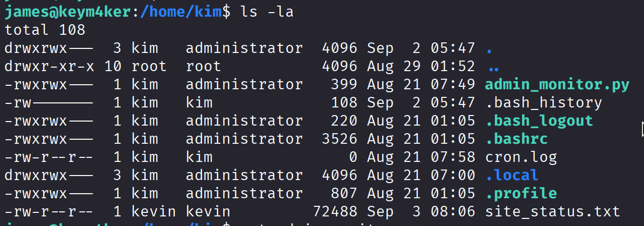Image resolution: width=644 pixels, height=226 pixels.
Task: Click the 399 size of admin_monitor.py
Action: pos(344,84)
